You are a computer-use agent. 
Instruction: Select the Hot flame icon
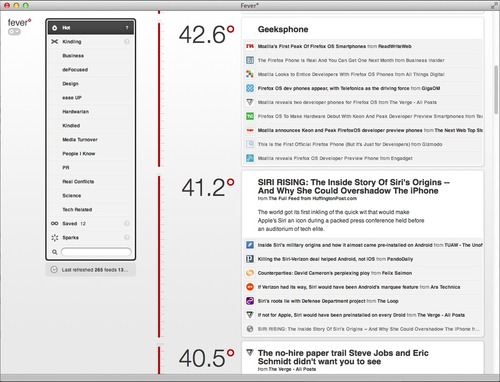(x=55, y=28)
